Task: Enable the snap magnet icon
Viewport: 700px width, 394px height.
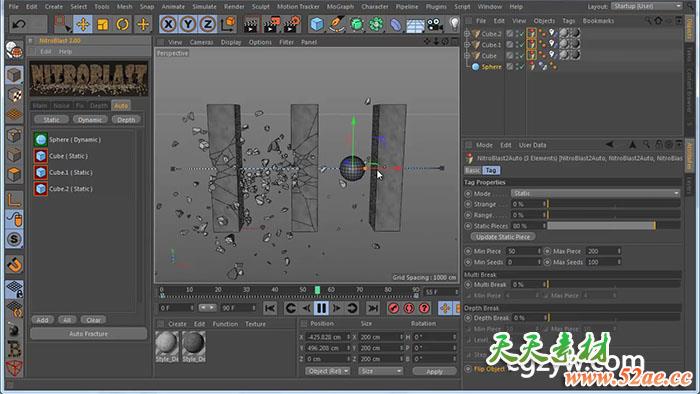Action: tap(14, 265)
